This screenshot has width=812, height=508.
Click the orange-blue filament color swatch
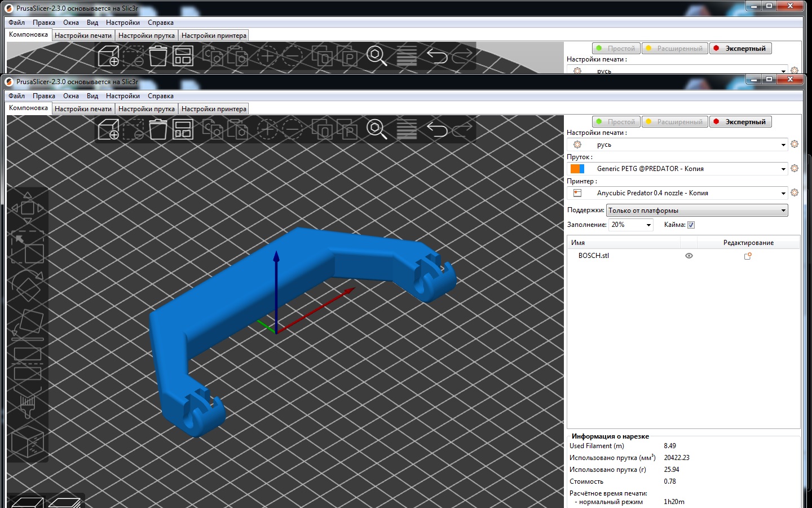[577, 169]
